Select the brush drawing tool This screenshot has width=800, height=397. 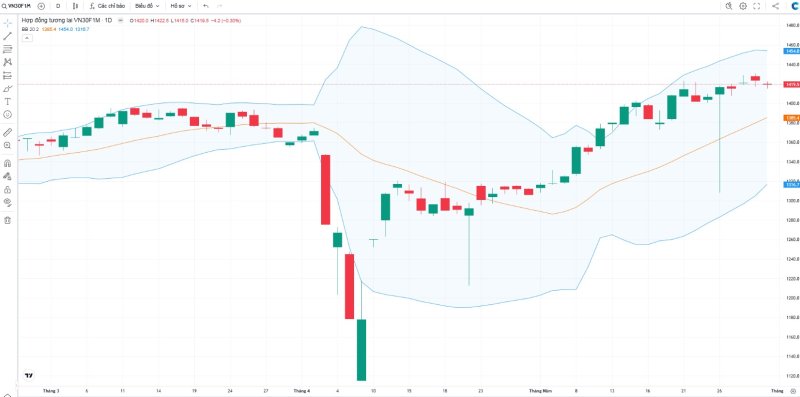8,89
